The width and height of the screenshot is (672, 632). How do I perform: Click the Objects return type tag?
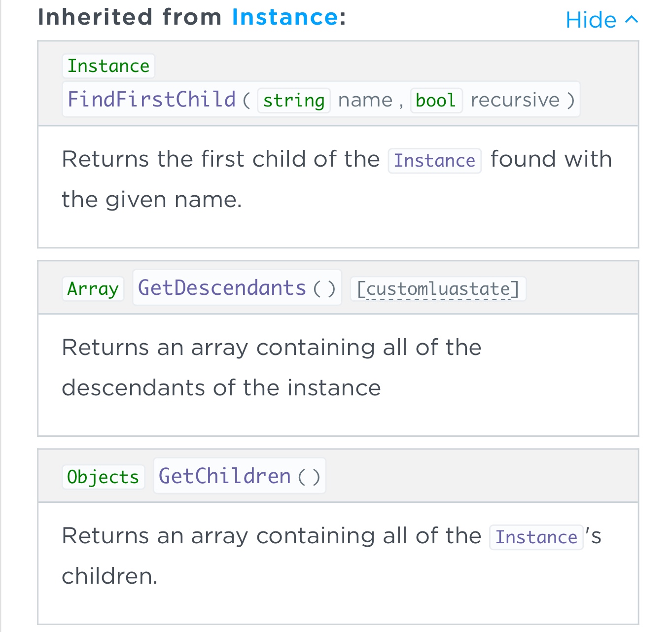[x=103, y=477]
